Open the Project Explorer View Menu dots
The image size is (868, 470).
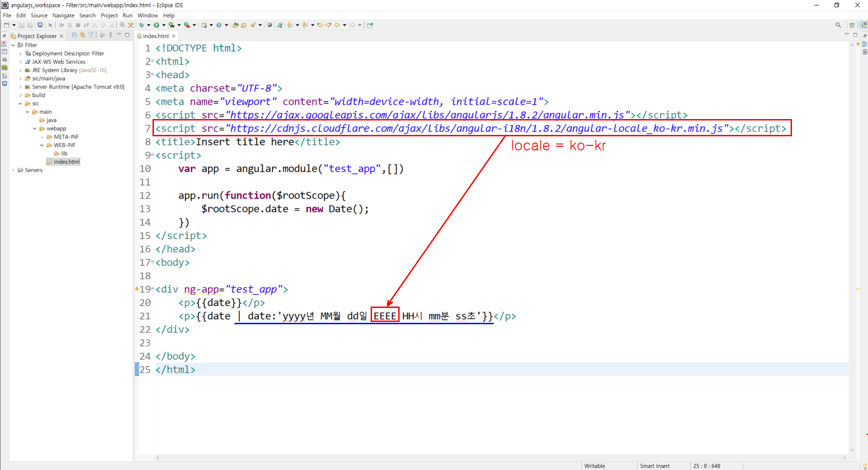(x=110, y=35)
